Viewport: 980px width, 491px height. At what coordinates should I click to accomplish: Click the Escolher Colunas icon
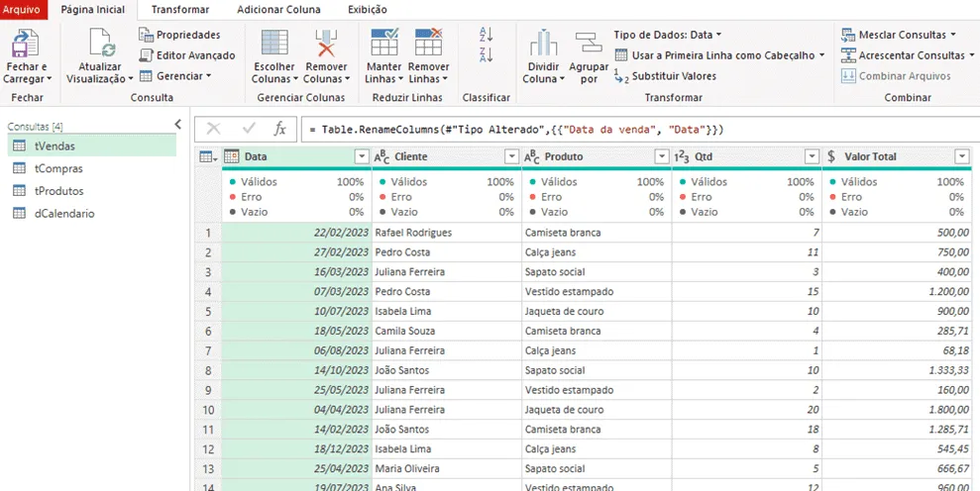[274, 44]
